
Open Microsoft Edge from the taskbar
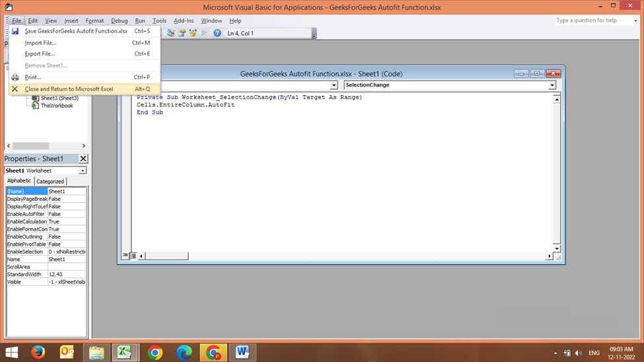click(x=184, y=353)
